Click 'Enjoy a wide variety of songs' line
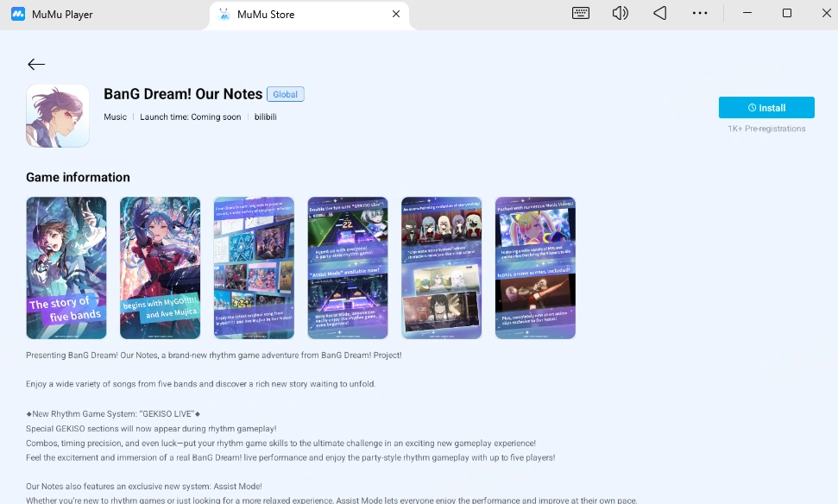 click(x=201, y=384)
